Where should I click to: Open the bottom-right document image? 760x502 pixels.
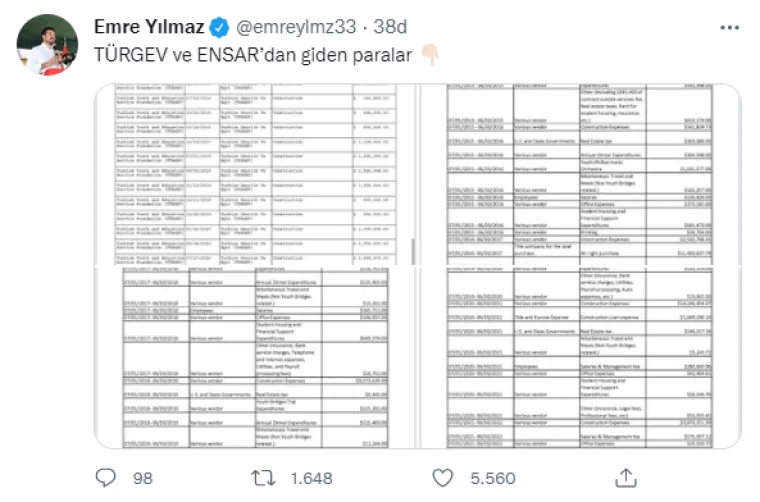click(x=580, y=358)
